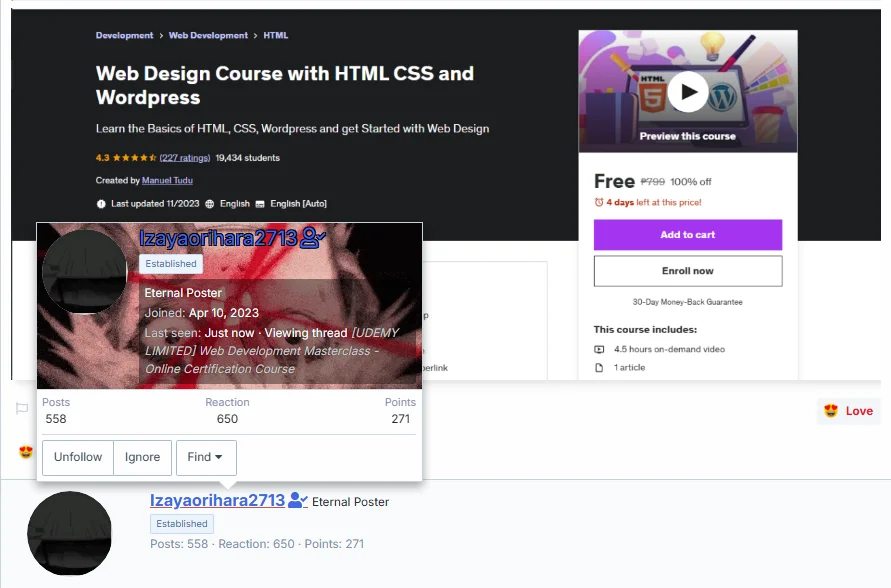This screenshot has height=588, width=891.
Task: Click Izayaorihara2713 username beside Eternal Poster
Action: click(217, 501)
